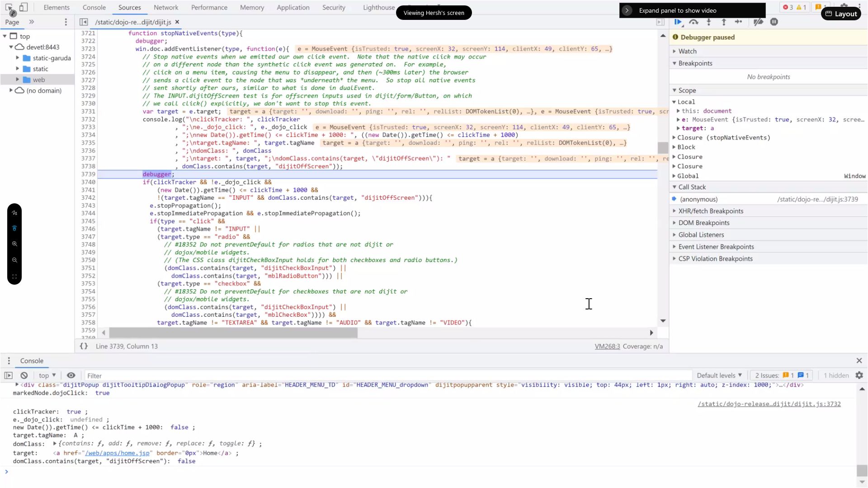
Task: Toggle the deactivate breakpoints icon
Action: tap(758, 22)
